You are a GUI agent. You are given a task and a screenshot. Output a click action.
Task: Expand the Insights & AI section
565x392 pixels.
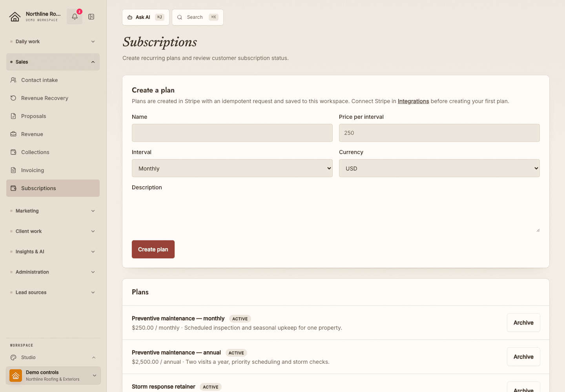coord(53,252)
